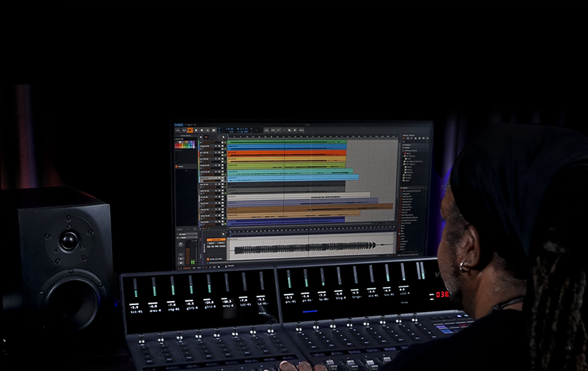Start playback with the orange Play button
Screen dimensions: 588x371
pos(190,130)
